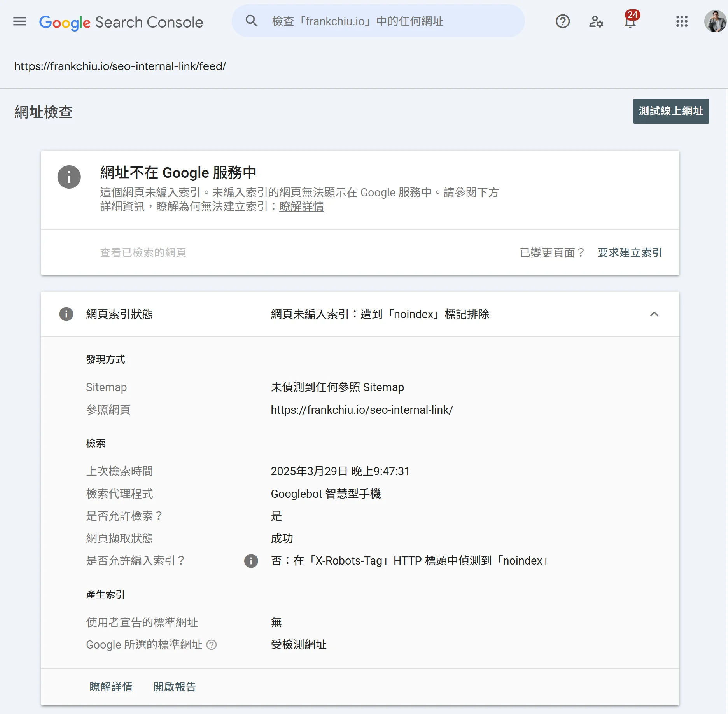The width and height of the screenshot is (728, 714).
Task: Click 查看已檢索的網頁
Action: click(x=143, y=252)
